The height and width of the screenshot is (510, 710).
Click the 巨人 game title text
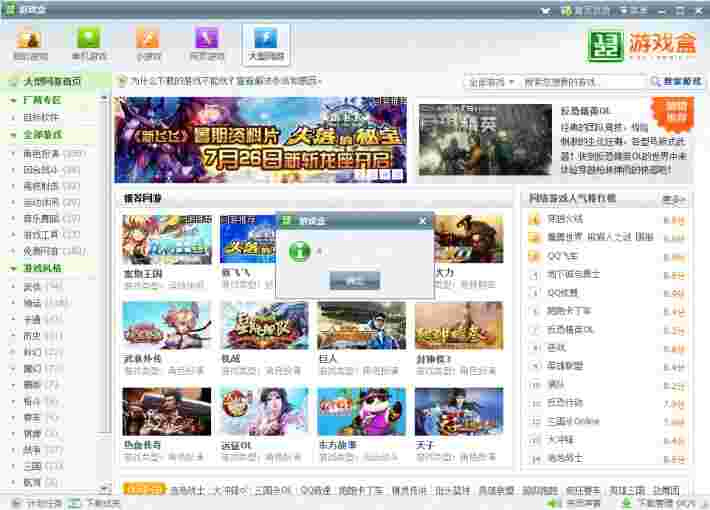(328, 359)
